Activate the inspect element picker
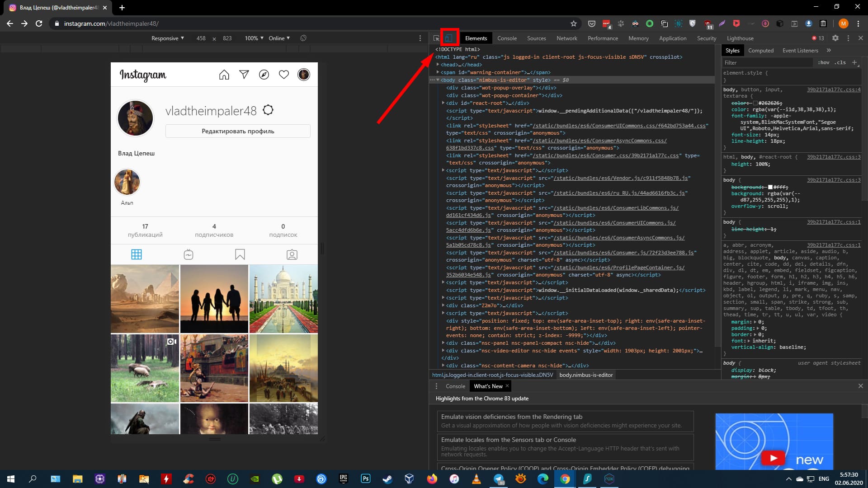 pyautogui.click(x=436, y=38)
